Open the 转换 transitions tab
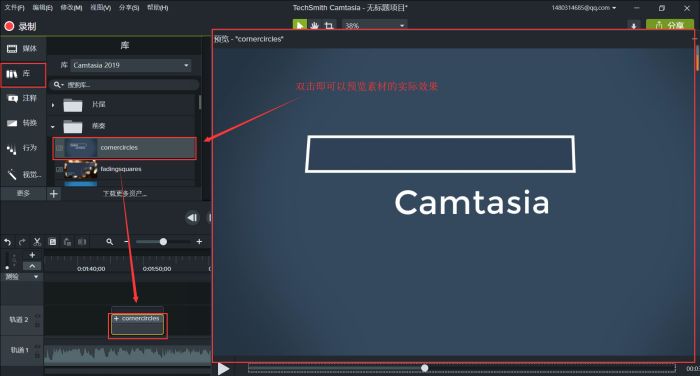700x376 pixels. pos(22,123)
